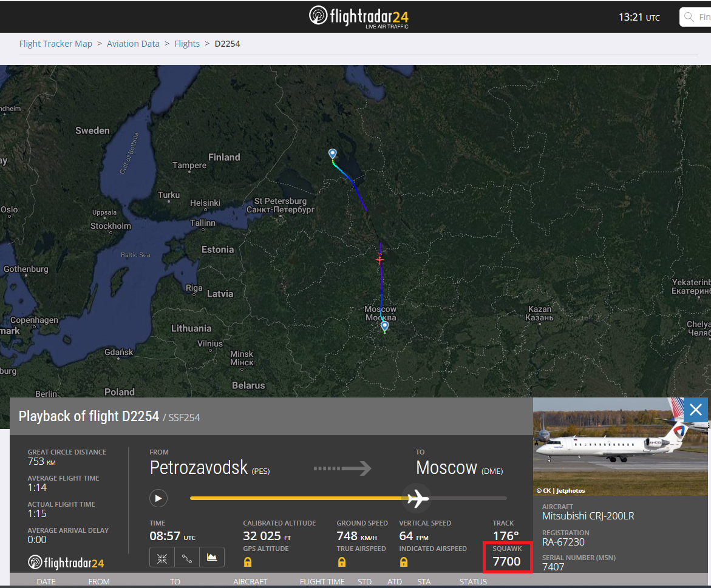Screen dimensions: 711x588
Task: Click the vertical speed 64 FPM
Action: point(413,536)
